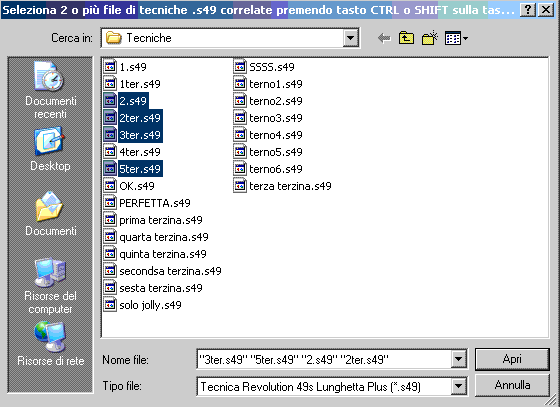Click the back arrow navigation icon
The width and height of the screenshot is (560, 407).
pyautogui.click(x=384, y=38)
